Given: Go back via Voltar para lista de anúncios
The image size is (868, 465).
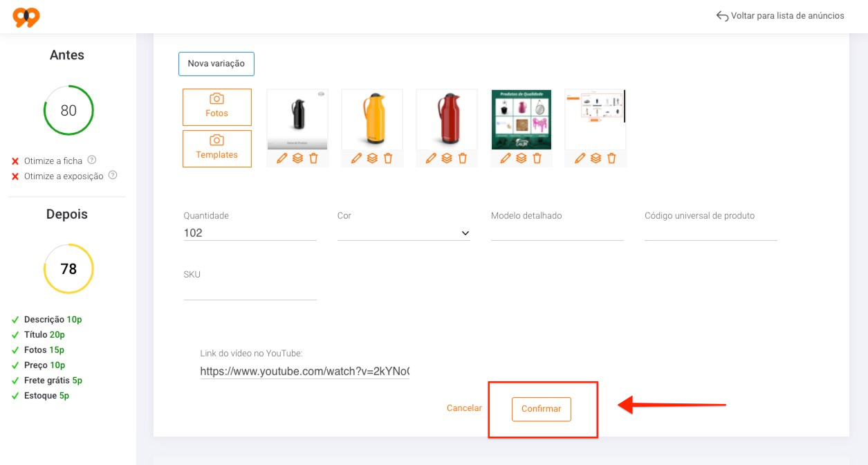Looking at the screenshot, I should [780, 15].
